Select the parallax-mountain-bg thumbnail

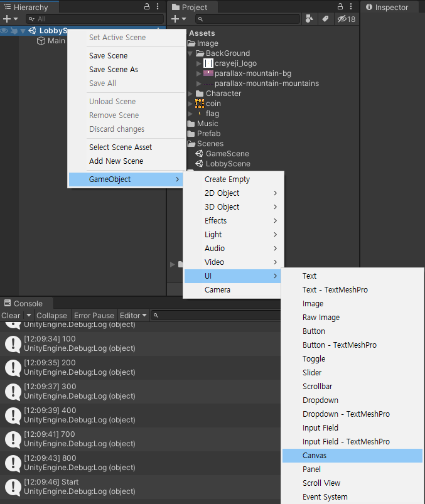pyautogui.click(x=208, y=73)
